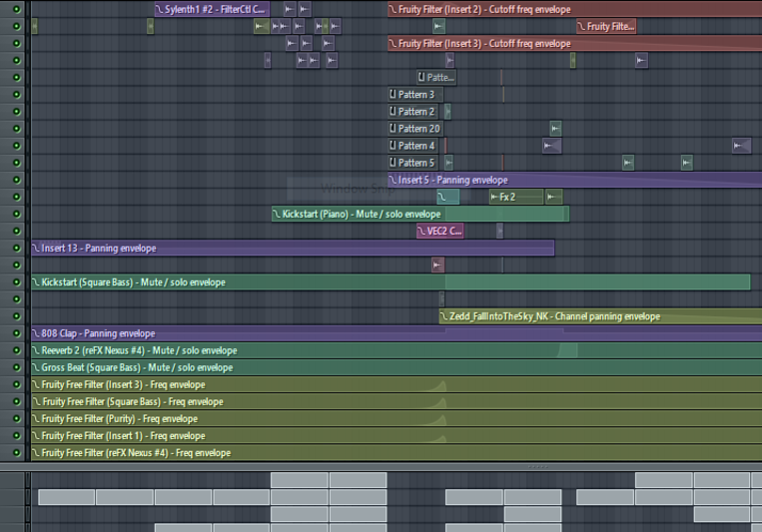Select the Pattern 5 clip
This screenshot has width=762, height=532.
click(x=413, y=163)
